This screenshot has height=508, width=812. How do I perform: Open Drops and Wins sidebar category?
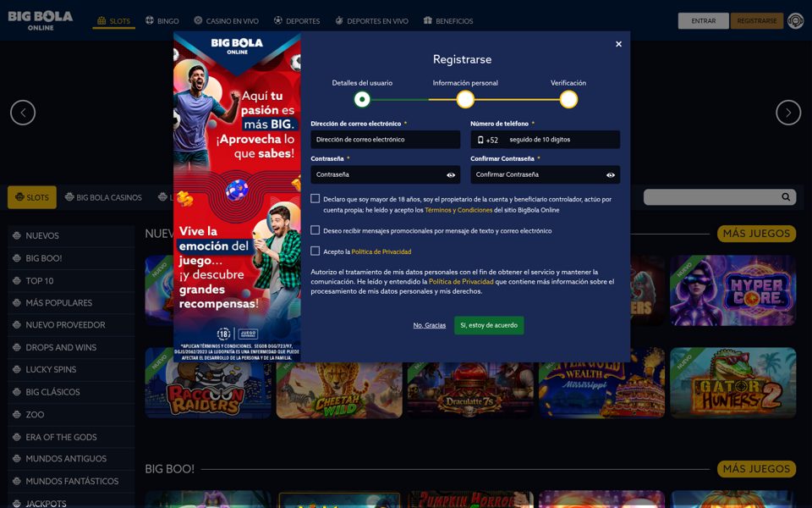pyautogui.click(x=71, y=347)
